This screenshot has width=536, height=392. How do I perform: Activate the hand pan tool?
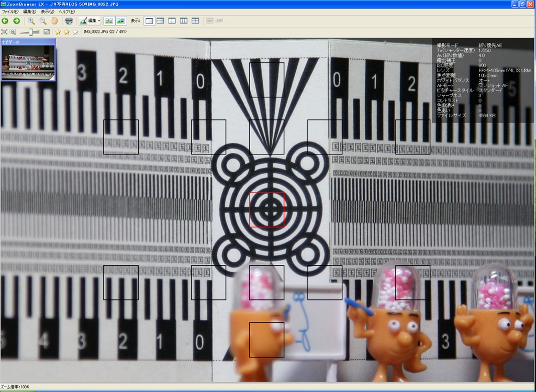pos(54,21)
